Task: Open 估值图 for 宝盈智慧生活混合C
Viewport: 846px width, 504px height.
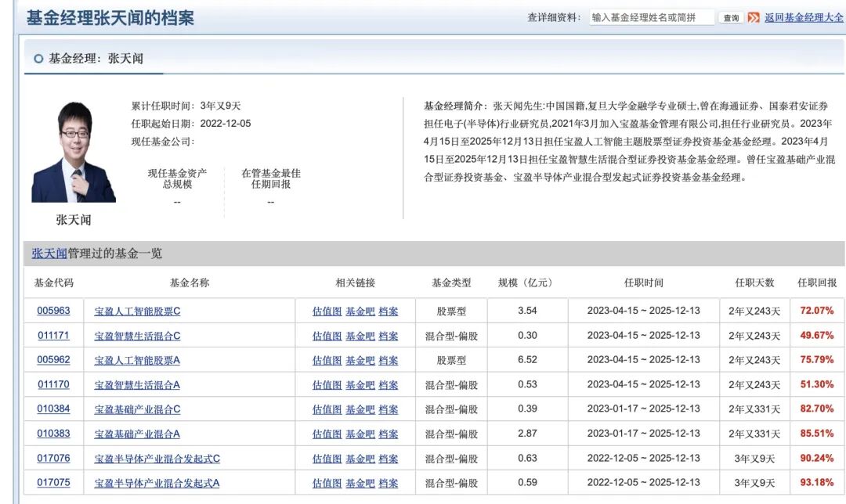Action: [327, 336]
